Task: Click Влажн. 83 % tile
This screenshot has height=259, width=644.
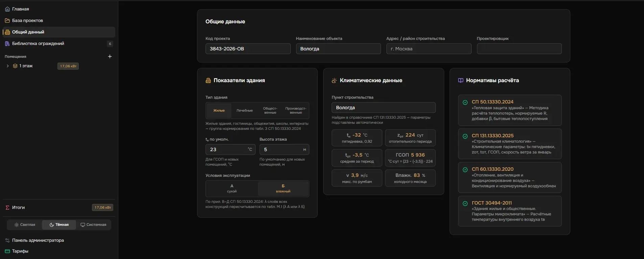Action: [410, 178]
